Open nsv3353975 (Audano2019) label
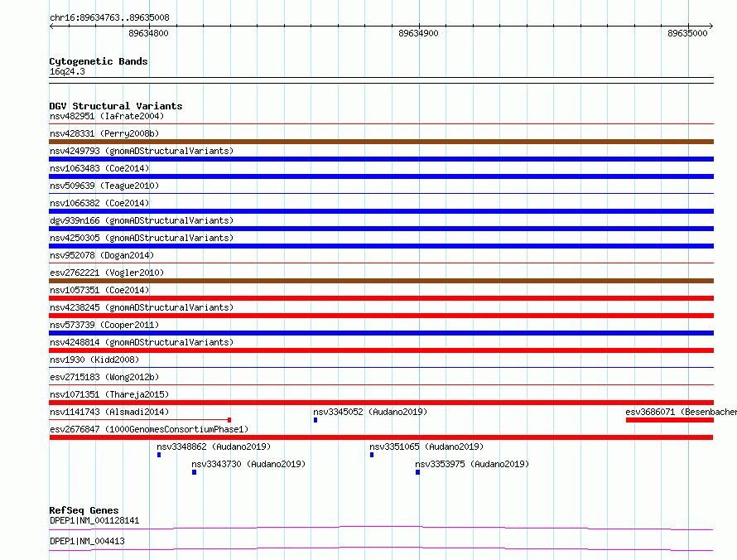 (x=472, y=464)
